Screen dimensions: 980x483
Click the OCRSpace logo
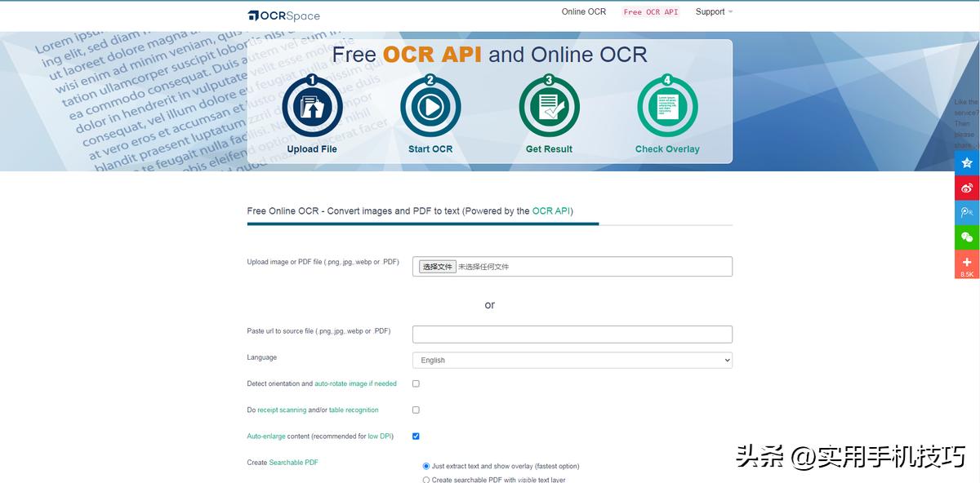(x=284, y=16)
